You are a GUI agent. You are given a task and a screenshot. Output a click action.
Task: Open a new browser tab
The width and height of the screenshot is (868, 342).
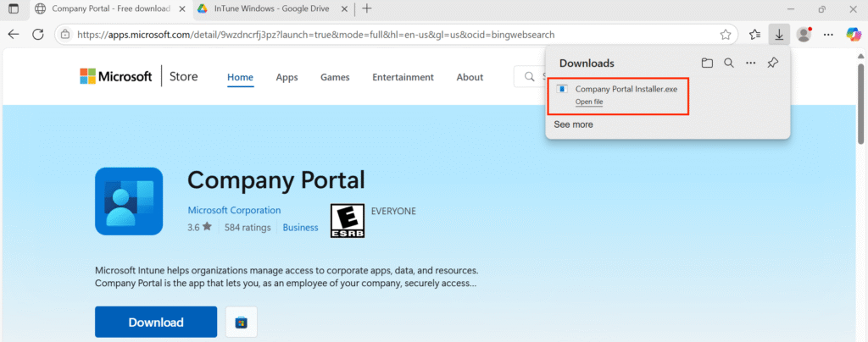[x=366, y=8]
